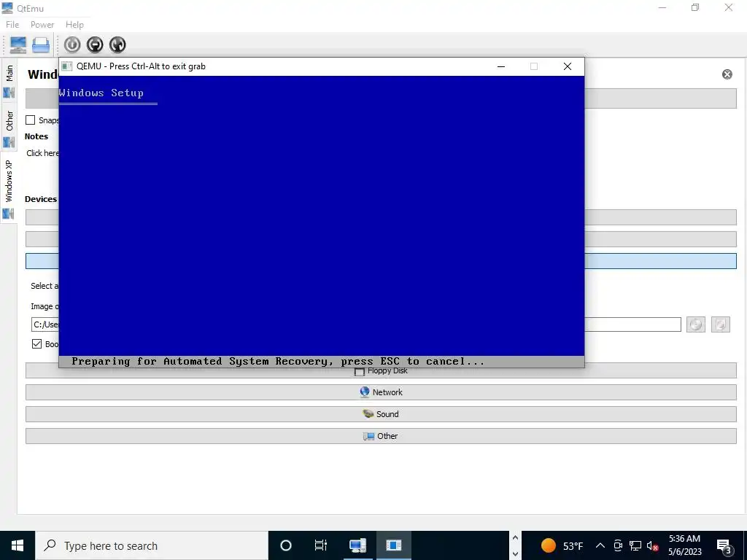Switch to the Main vertical tab

[x=9, y=82]
